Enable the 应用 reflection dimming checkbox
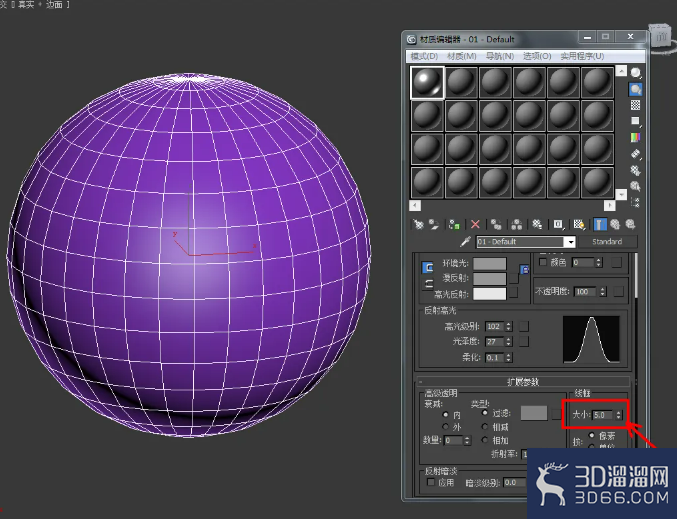Image resolution: width=677 pixels, height=519 pixels. tap(430, 482)
